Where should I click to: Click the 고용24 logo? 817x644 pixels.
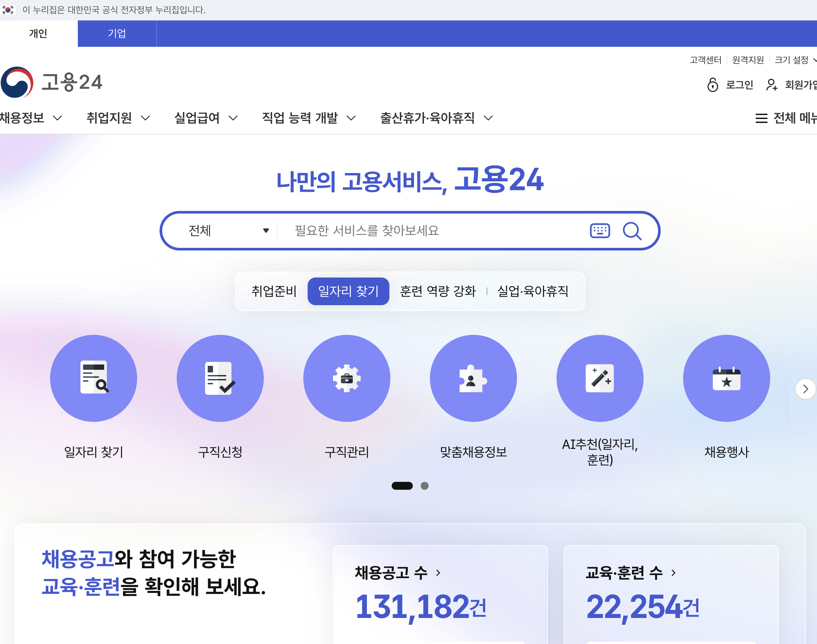(x=52, y=82)
